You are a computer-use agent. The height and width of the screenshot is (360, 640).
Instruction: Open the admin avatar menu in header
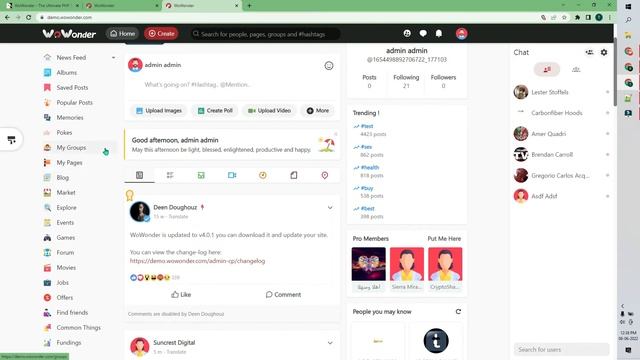pos(462,33)
